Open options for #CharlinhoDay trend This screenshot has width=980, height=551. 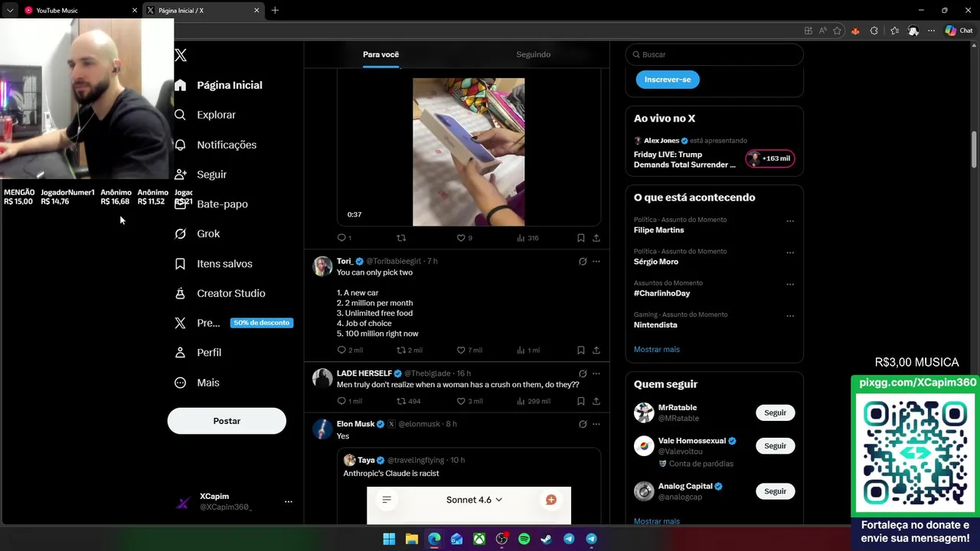(x=790, y=284)
